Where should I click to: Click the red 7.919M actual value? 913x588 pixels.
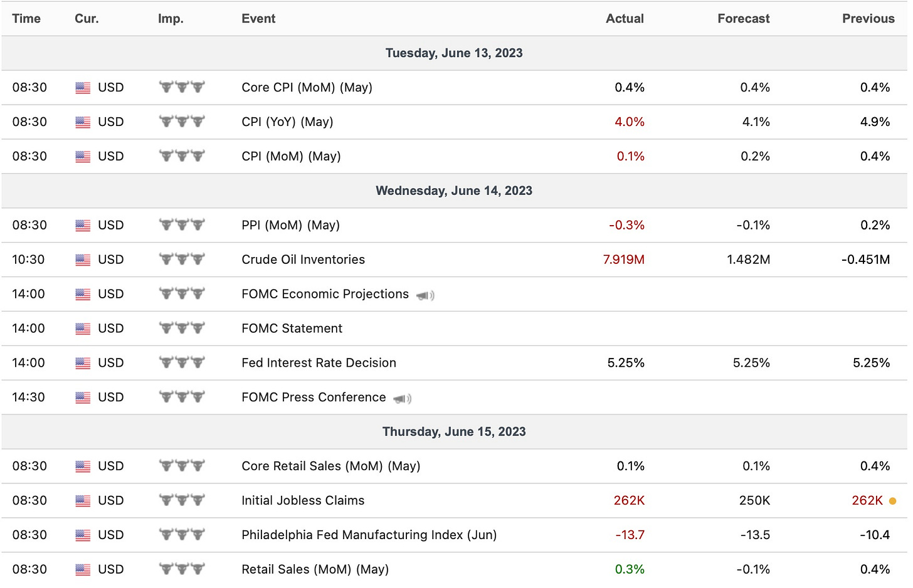coord(623,260)
